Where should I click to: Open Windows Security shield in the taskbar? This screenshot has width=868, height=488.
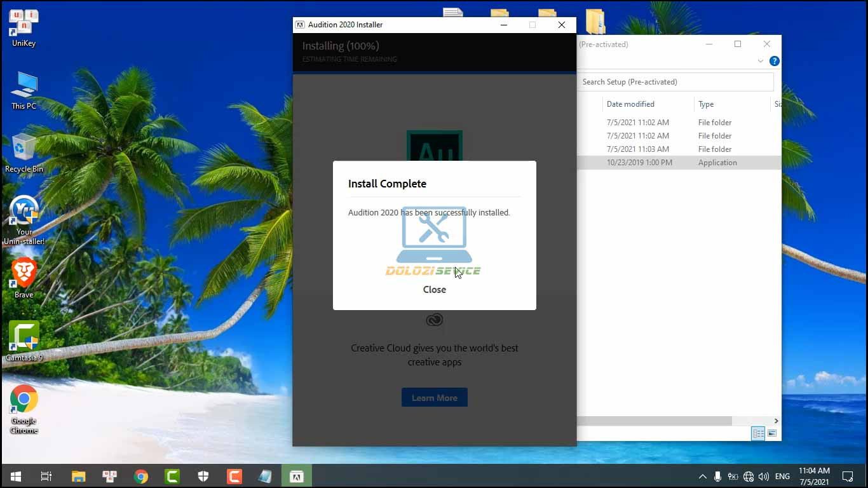[203, 476]
